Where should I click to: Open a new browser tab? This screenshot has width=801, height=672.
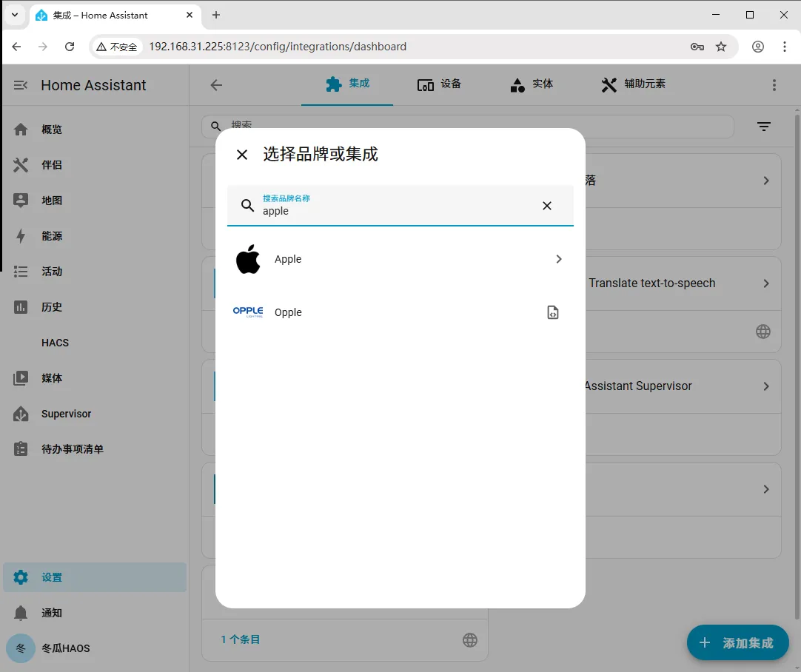[216, 15]
